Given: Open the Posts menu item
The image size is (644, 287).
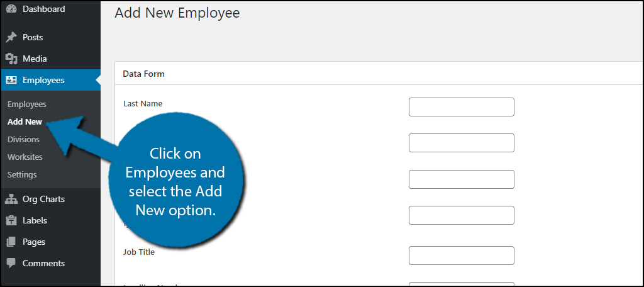Looking at the screenshot, I should click(x=33, y=37).
